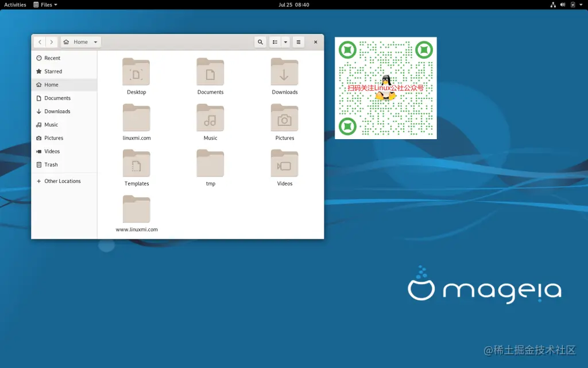588x368 pixels.
Task: Select the Music folder icon in grid
Action: click(210, 117)
